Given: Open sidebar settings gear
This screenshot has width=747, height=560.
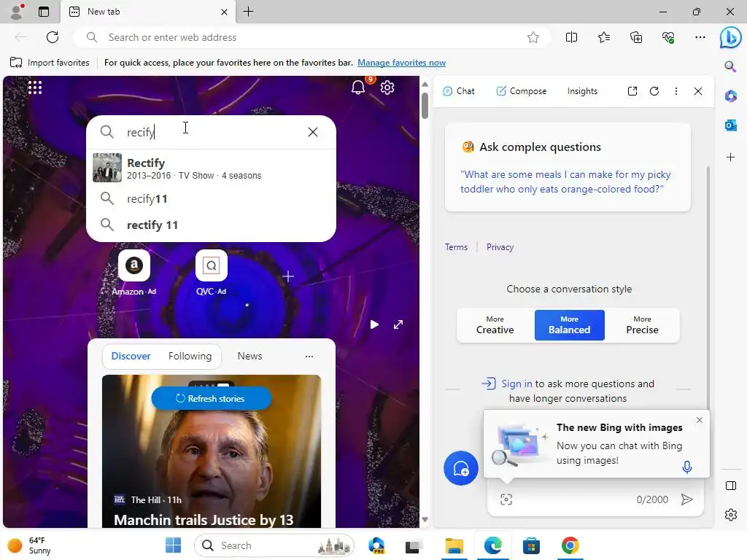Looking at the screenshot, I should coord(730,515).
